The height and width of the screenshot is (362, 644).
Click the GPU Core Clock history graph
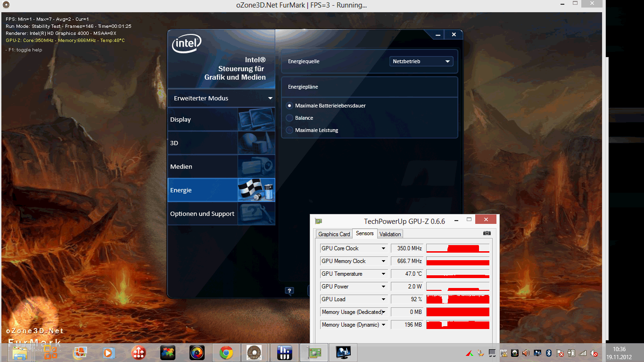[x=458, y=248]
